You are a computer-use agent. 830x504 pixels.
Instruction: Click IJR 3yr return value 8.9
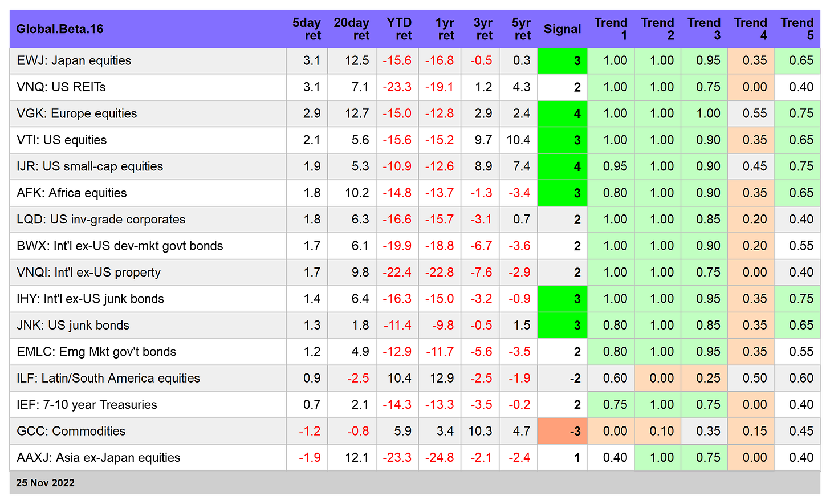[x=483, y=166]
